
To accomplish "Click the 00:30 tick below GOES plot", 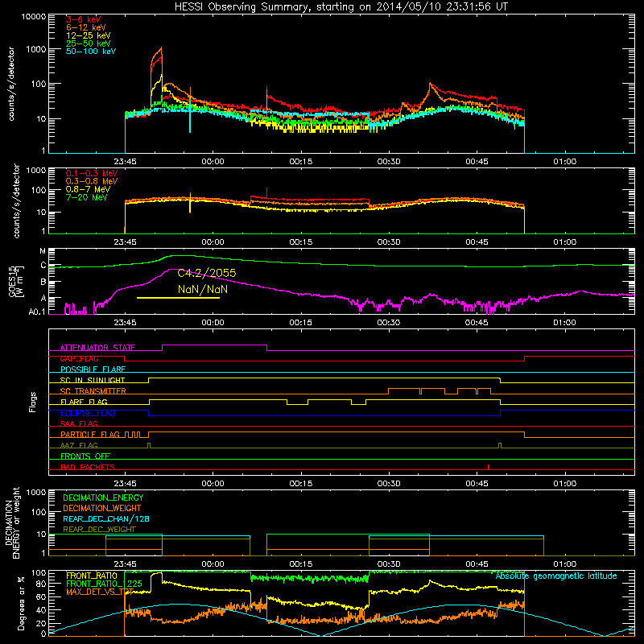I will click(x=389, y=323).
